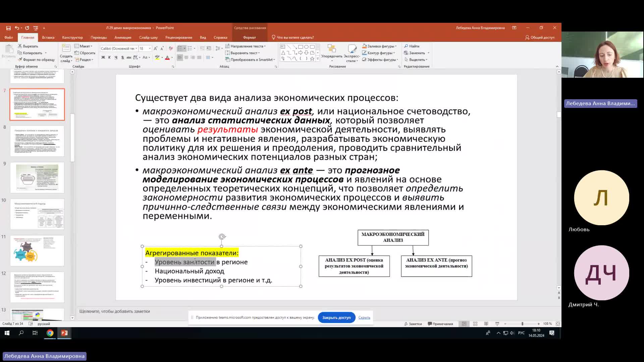This screenshot has width=644, height=362.
Task: Open Windows Start menu
Action: click(x=7, y=333)
